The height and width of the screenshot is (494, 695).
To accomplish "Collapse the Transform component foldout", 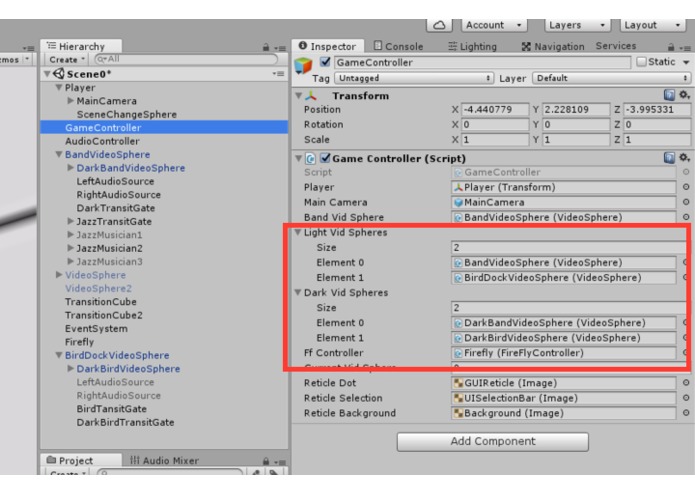I will click(x=299, y=96).
